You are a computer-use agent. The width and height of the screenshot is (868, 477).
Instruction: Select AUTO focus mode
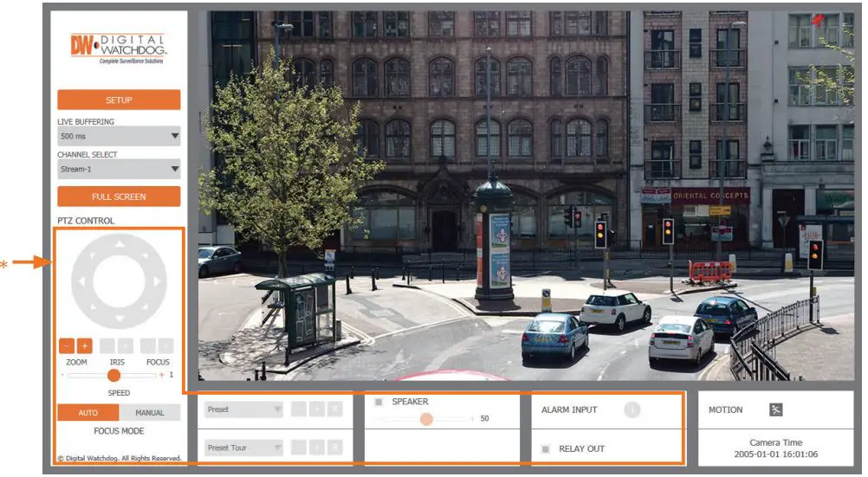(x=88, y=412)
